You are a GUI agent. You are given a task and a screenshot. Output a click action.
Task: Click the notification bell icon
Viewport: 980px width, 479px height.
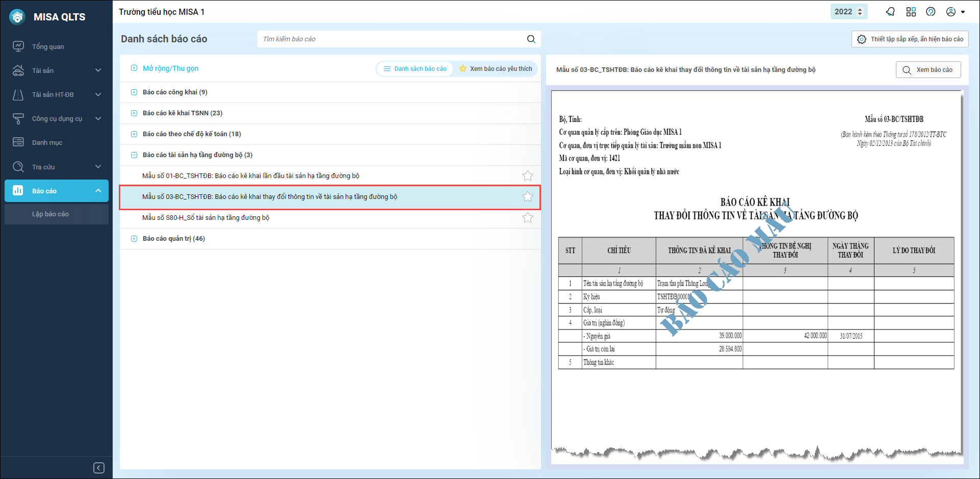890,12
